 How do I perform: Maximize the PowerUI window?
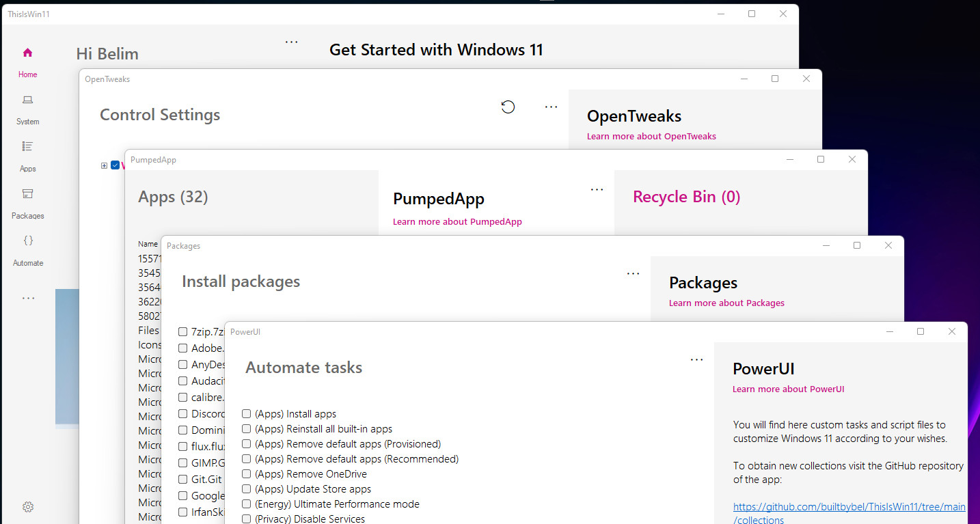coord(921,331)
